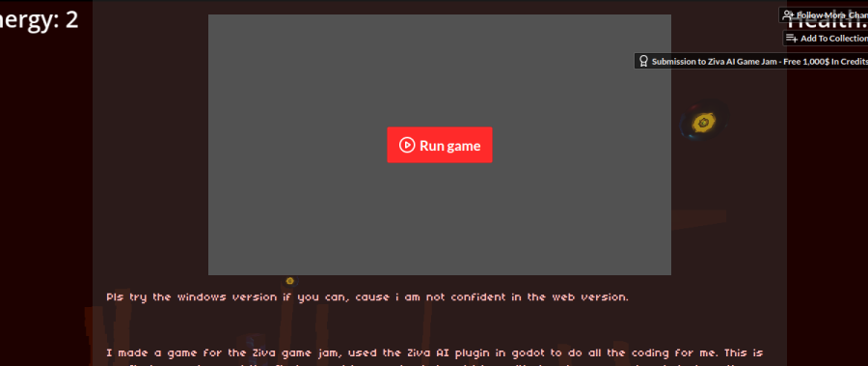Click the award ribbon icon beside Submission
The image size is (868, 366).
coord(643,61)
